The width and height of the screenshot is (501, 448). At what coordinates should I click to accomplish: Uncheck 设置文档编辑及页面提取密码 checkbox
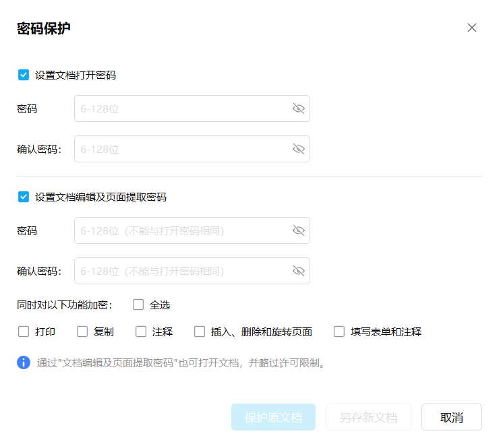[x=24, y=197]
